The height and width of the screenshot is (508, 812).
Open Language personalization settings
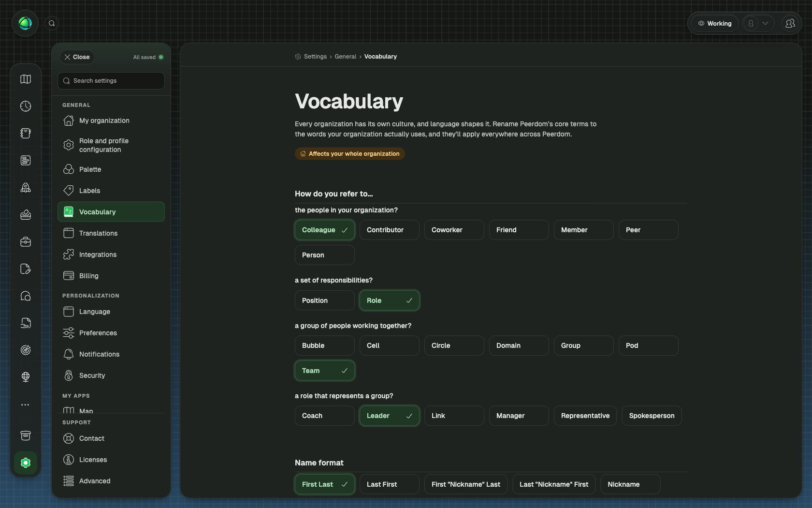coord(111,312)
